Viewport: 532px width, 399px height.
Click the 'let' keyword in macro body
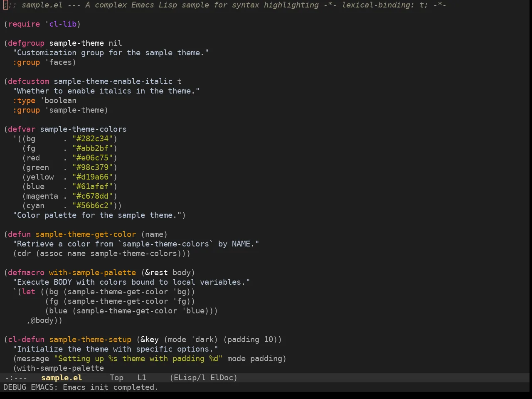pos(29,291)
